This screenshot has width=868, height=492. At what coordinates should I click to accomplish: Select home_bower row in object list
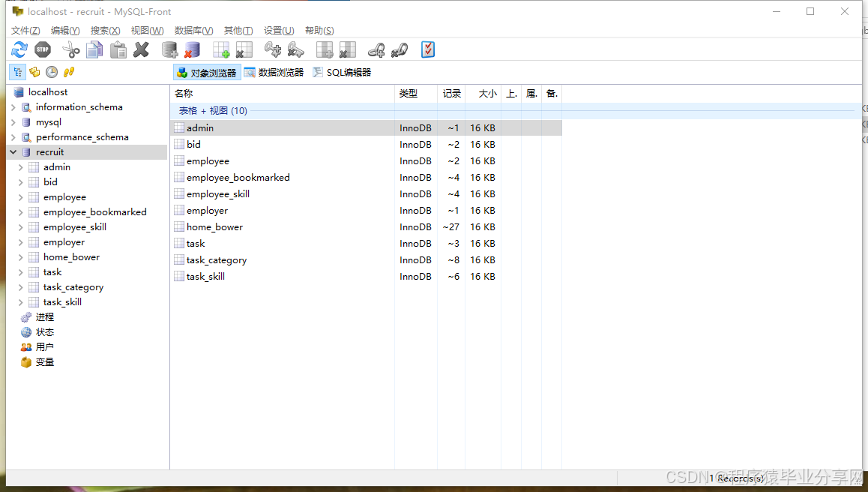pyautogui.click(x=366, y=227)
